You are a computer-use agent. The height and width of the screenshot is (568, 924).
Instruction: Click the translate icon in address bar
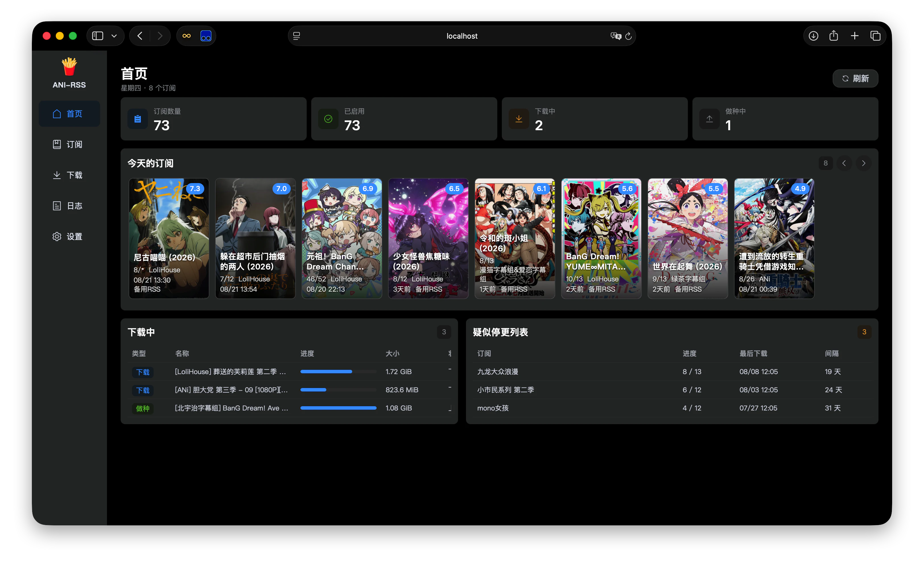click(616, 36)
